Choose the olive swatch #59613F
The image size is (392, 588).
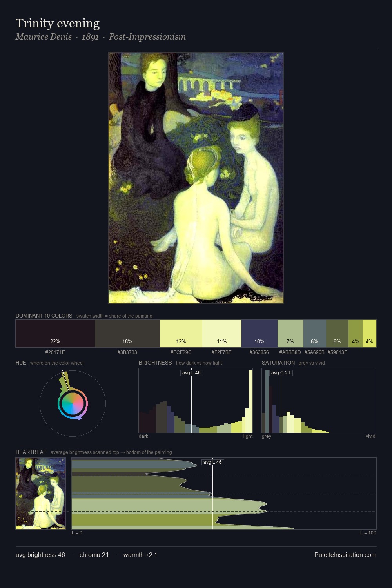337,334
